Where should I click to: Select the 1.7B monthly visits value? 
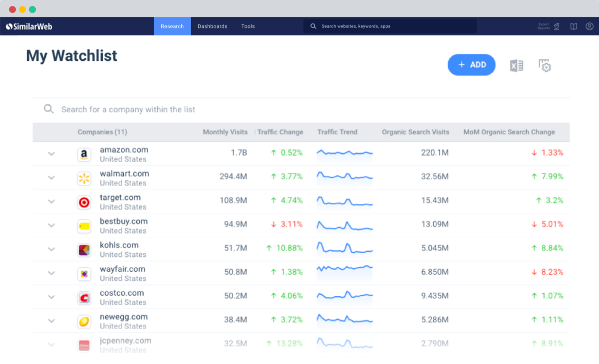click(239, 153)
